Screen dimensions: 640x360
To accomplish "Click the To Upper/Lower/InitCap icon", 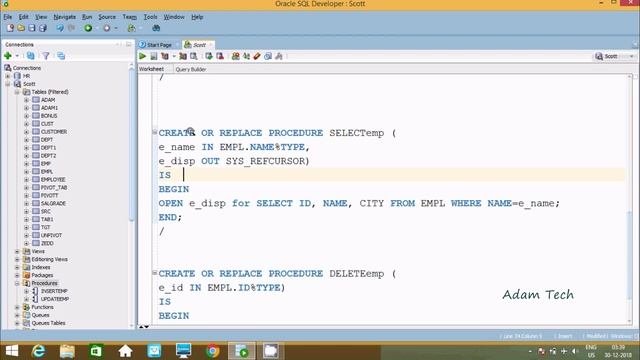I will [246, 56].
